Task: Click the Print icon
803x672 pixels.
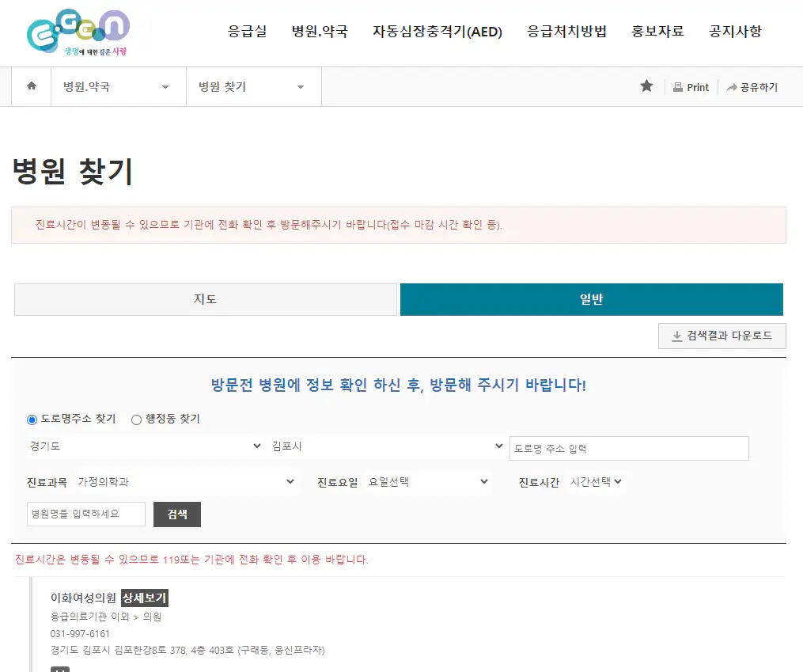Action: (691, 86)
